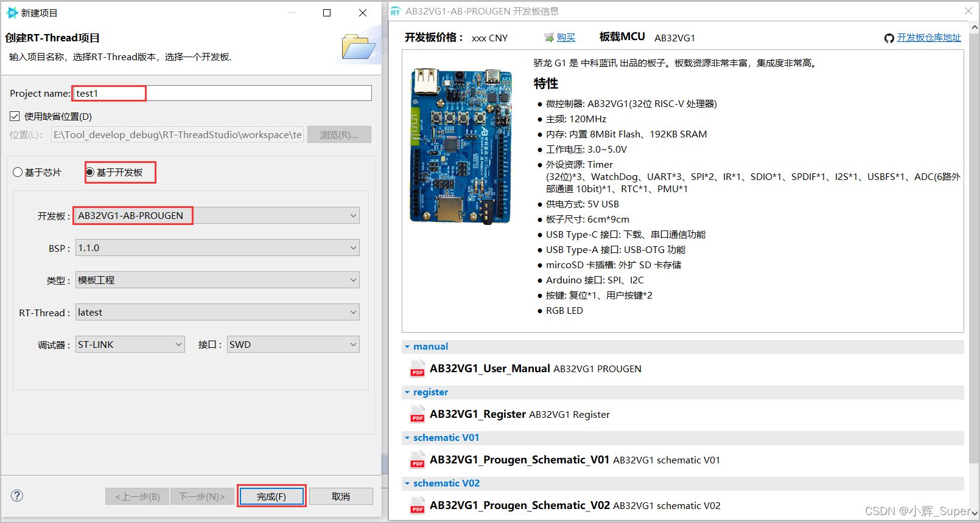Collapse the manual section

pos(407,347)
